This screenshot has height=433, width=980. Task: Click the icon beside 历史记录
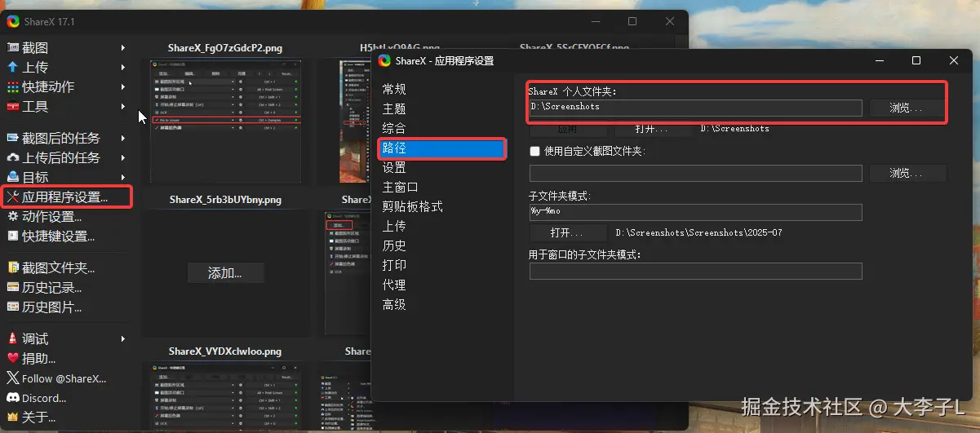pos(13,287)
